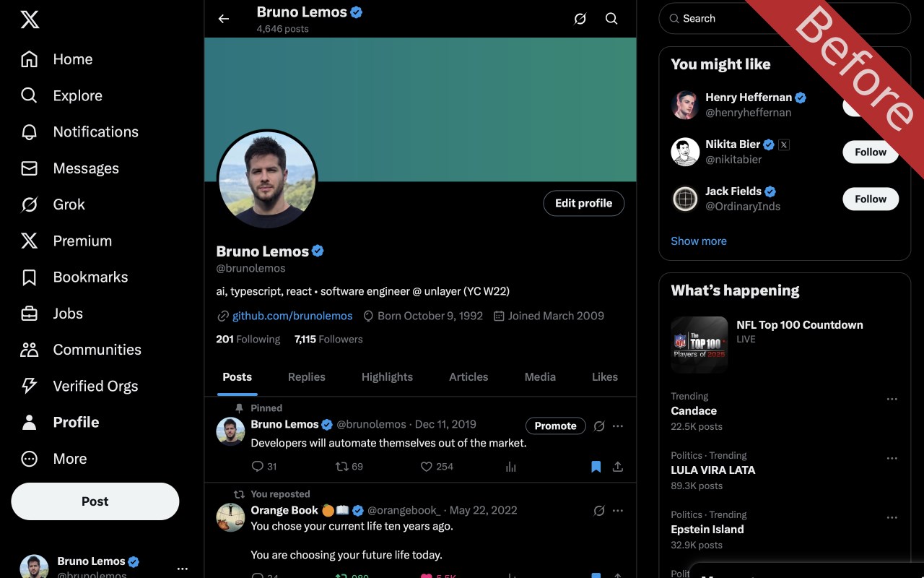924x578 pixels.
Task: Open Jobs in sidebar
Action: pos(51,314)
